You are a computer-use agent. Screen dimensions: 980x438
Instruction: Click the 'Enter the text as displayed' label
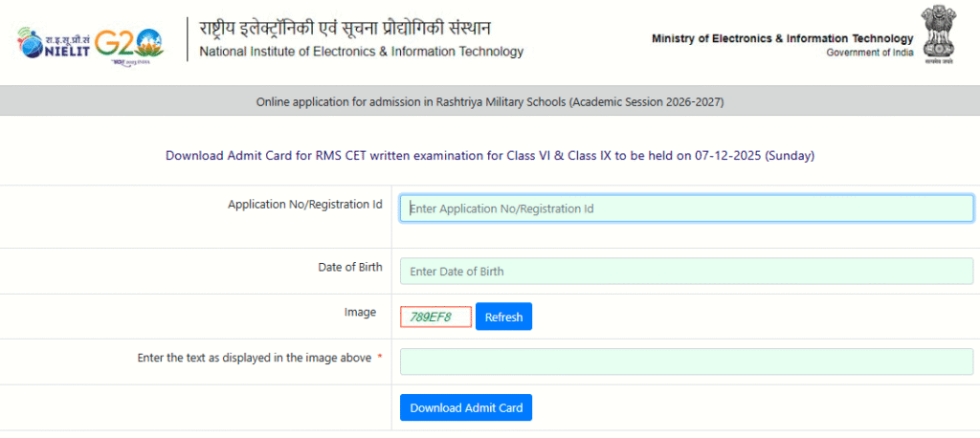click(254, 358)
